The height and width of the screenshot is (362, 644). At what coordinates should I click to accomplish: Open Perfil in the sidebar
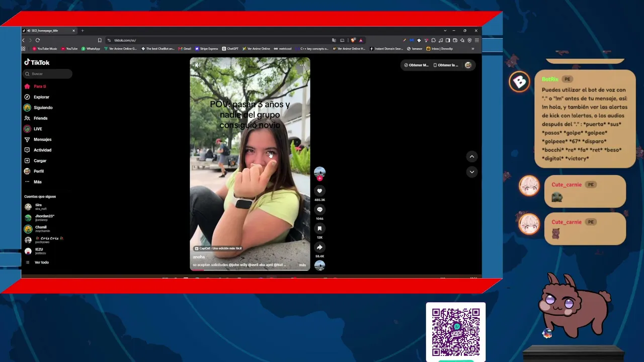coord(34,171)
